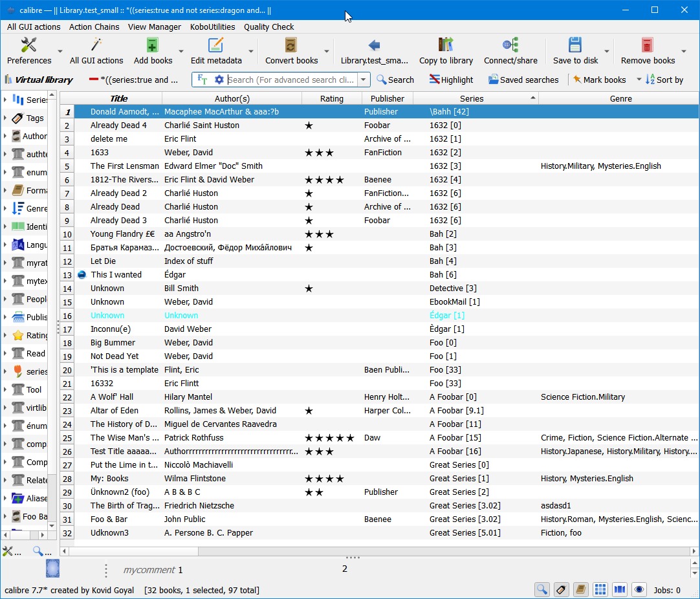Open the Quality Check menu
This screenshot has width=700, height=599.
[268, 27]
